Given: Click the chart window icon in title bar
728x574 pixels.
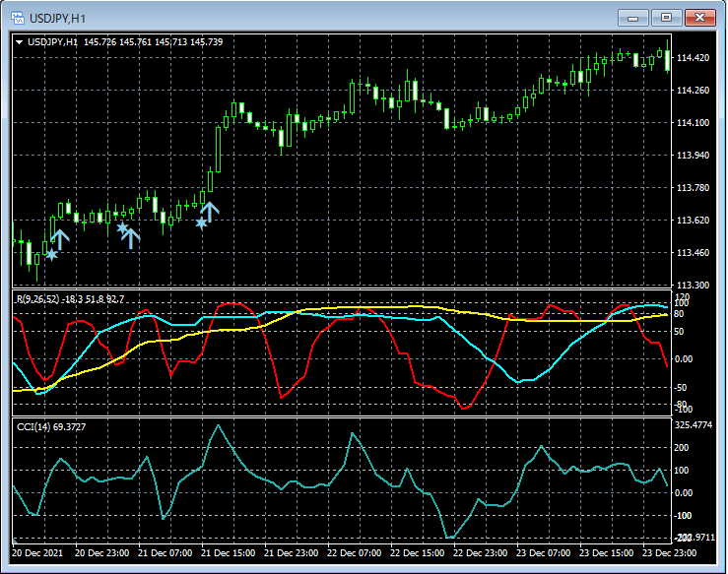Looking at the screenshot, I should coord(17,17).
